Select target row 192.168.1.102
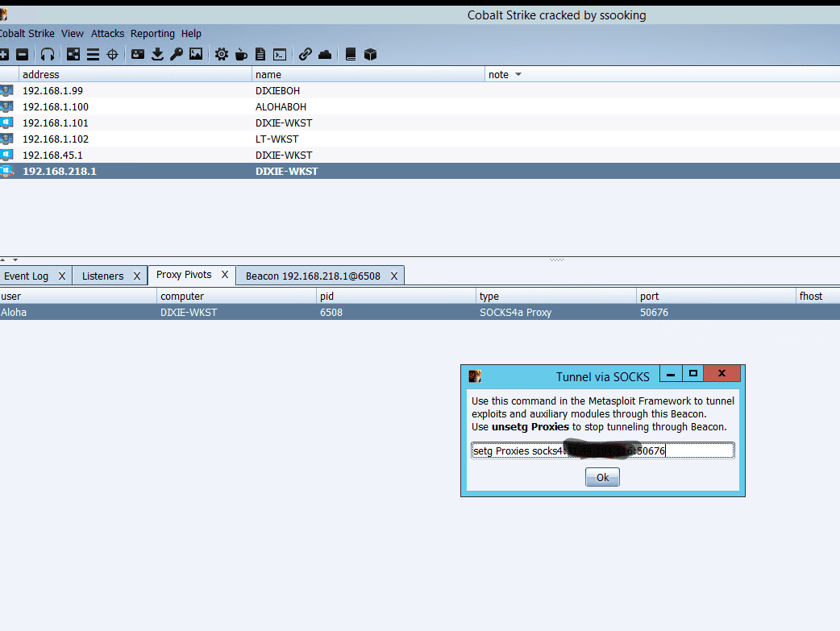The width and height of the screenshot is (840, 631). 420,139
